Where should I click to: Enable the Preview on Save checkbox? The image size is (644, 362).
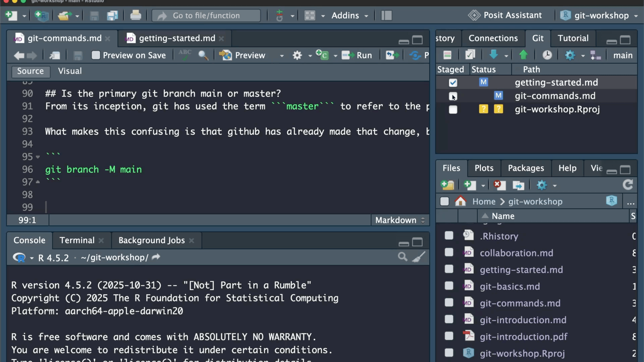pyautogui.click(x=96, y=55)
